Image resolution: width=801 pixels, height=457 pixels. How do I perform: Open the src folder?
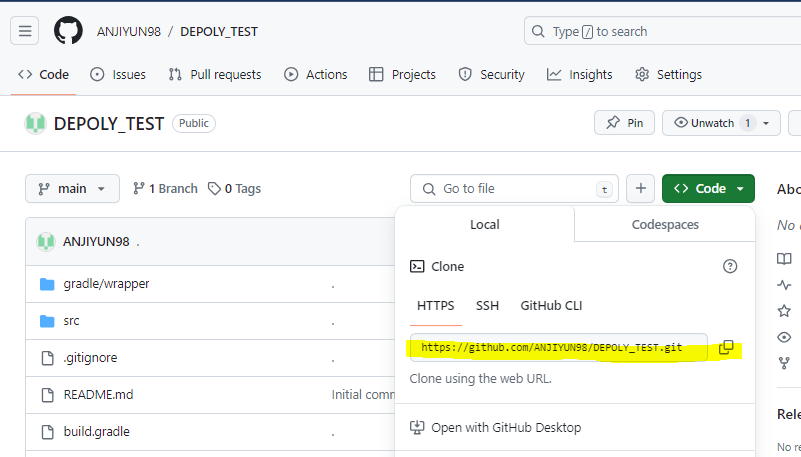(x=72, y=321)
